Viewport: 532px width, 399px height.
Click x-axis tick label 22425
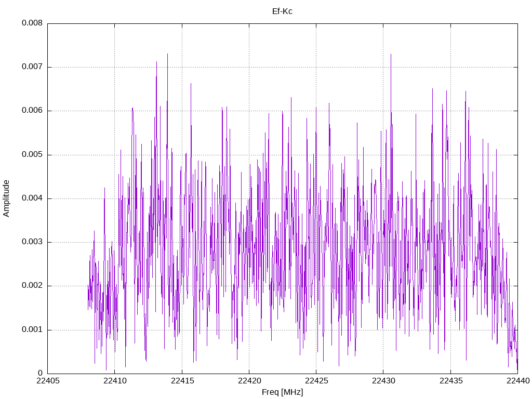tap(316, 381)
